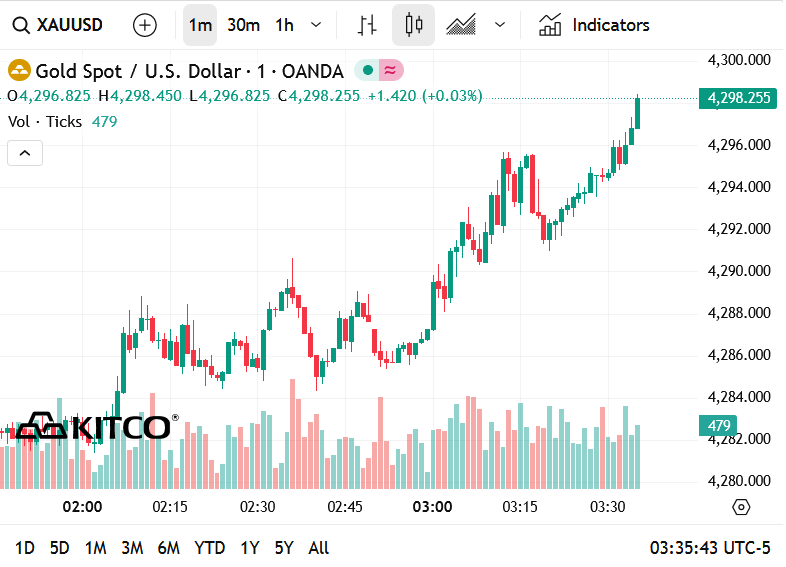Click the change value +1.420 (+0.03%)
Image resolution: width=786 pixels, height=567 pixels.
(x=425, y=96)
